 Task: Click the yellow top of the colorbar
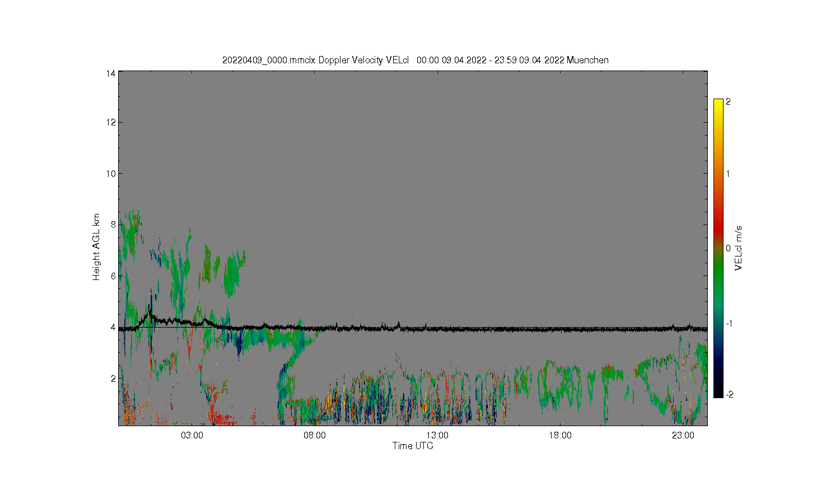[x=718, y=106]
